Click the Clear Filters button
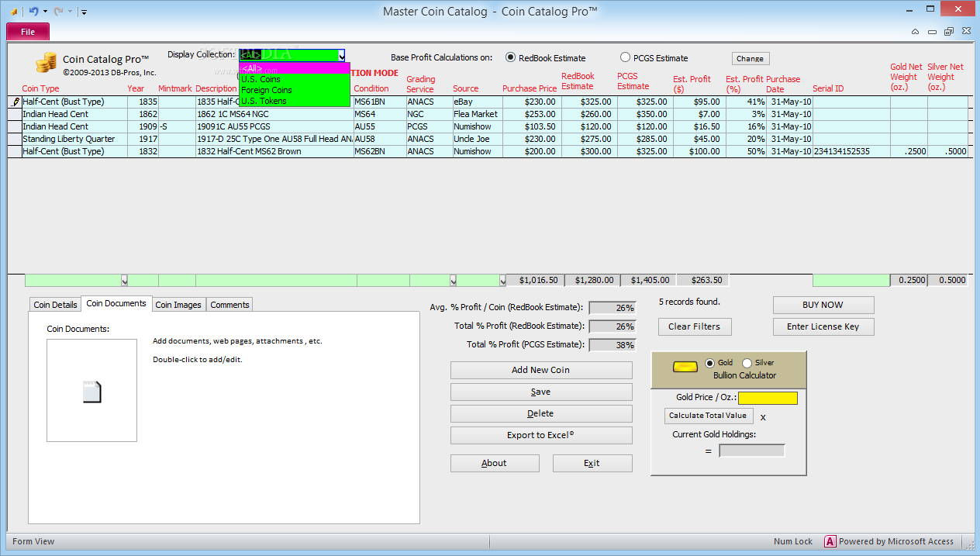Viewport: 980px width, 556px height. 695,326
